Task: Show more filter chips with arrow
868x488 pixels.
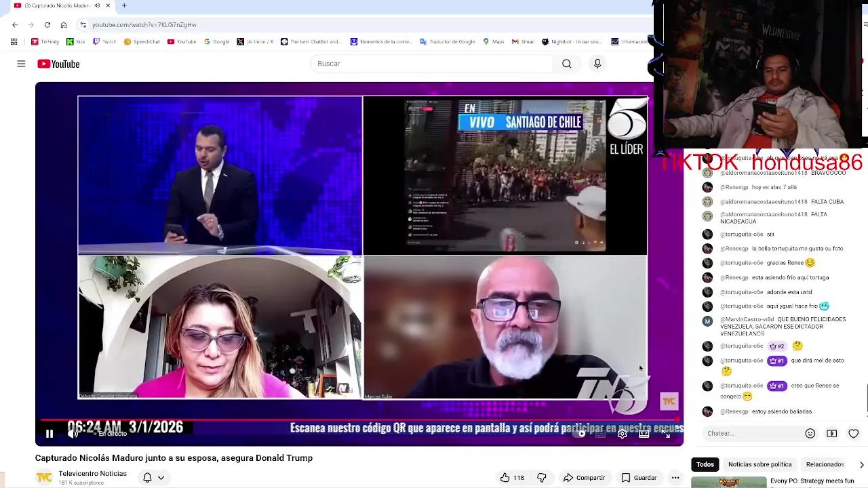Action: pos(861,465)
